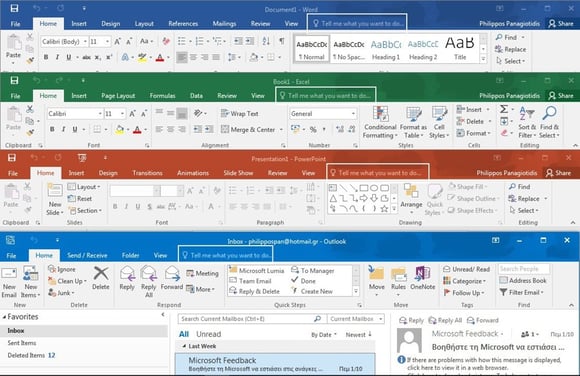Screen dimensions: 580x376
Task: Click the Search Current Mailbox field
Action: click(x=245, y=319)
